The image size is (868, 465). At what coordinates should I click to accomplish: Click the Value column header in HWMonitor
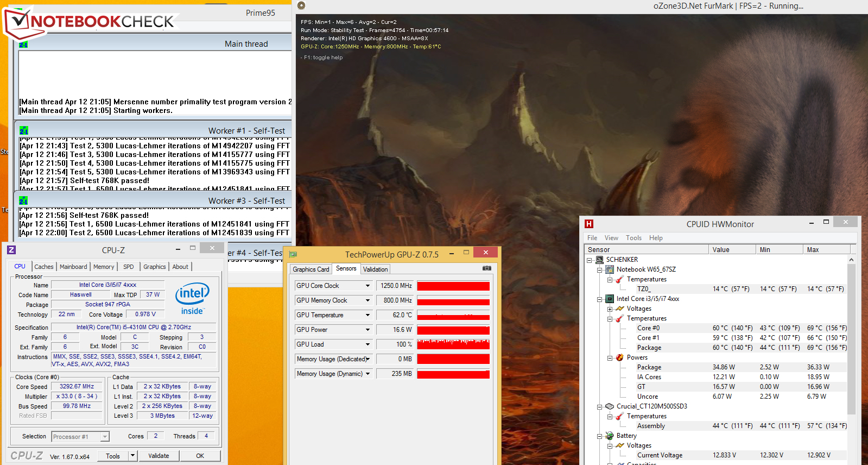[732, 250]
